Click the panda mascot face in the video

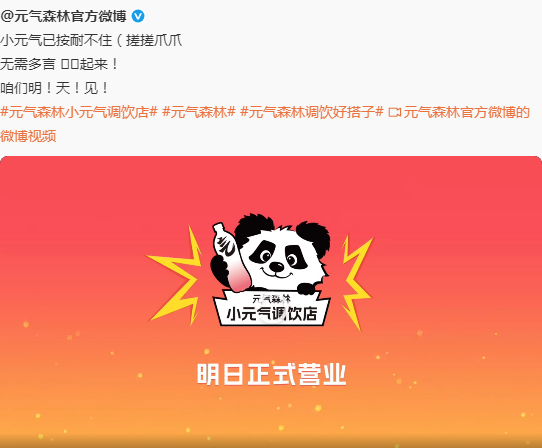pos(279,256)
